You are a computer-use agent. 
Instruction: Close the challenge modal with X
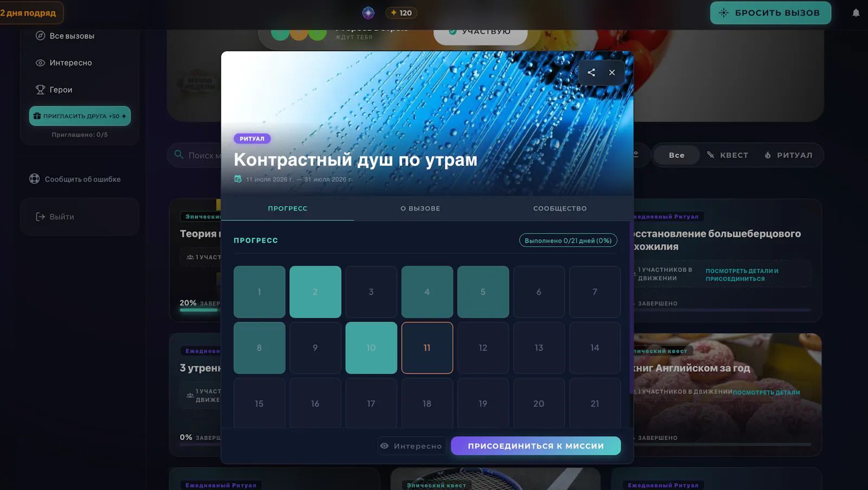[612, 72]
